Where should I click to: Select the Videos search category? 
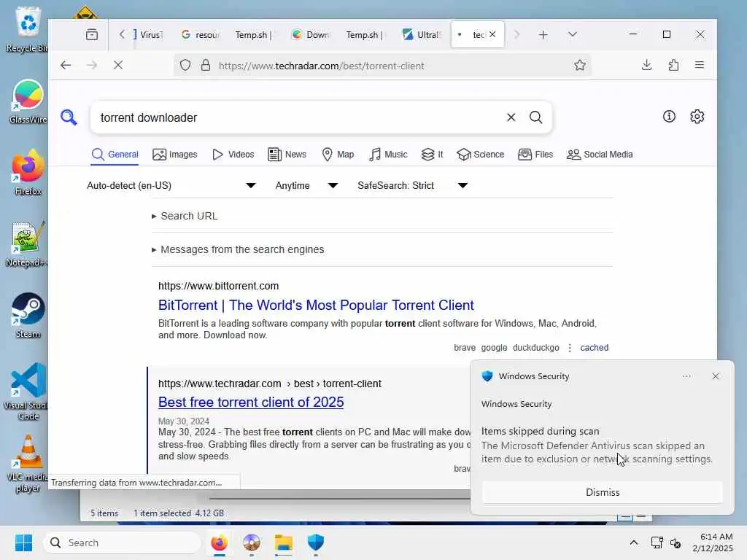point(233,155)
